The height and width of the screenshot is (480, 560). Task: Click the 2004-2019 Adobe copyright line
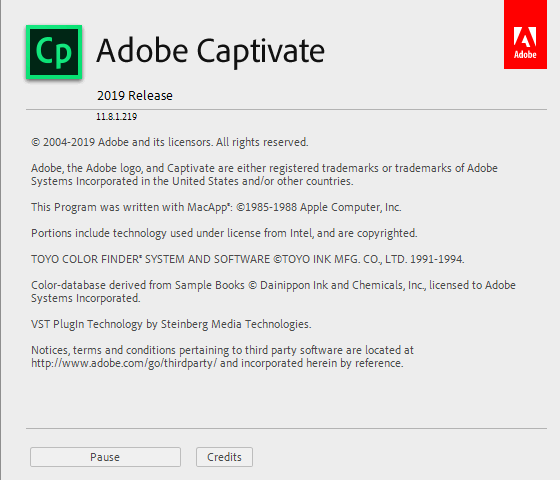pyautogui.click(x=170, y=142)
